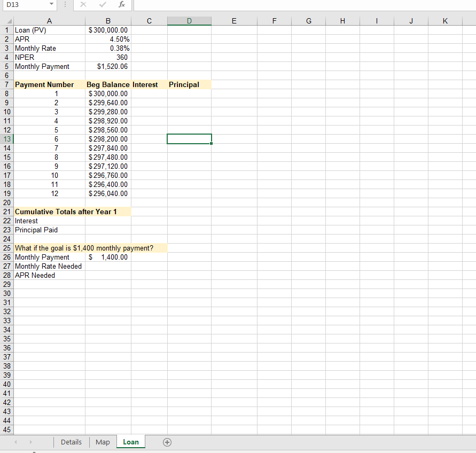
Task: Click the 'Beg Balance' header cell
Action: [x=108, y=85]
